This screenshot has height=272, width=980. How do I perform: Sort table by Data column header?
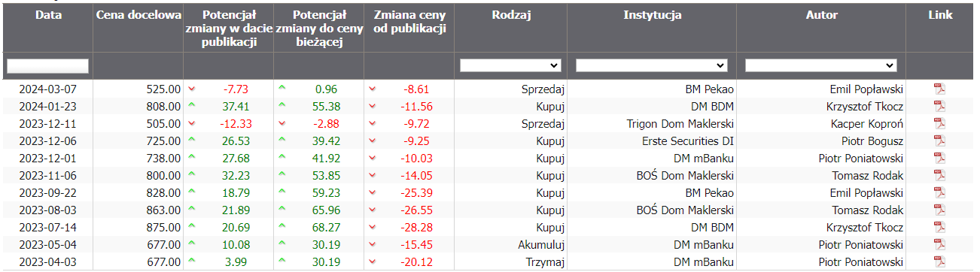[48, 15]
